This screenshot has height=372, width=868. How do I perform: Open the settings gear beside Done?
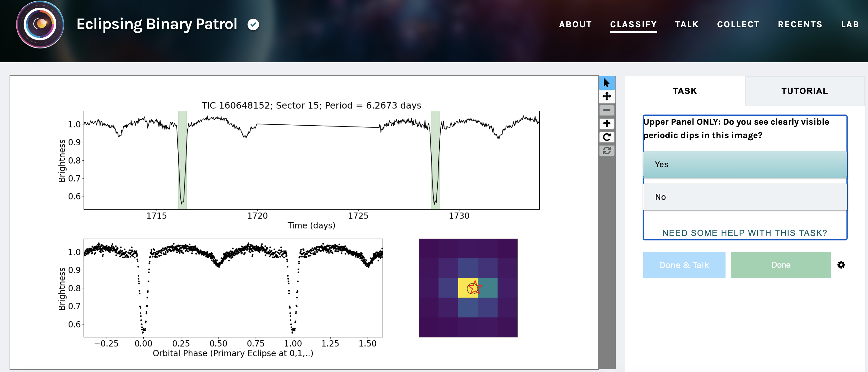(x=841, y=265)
